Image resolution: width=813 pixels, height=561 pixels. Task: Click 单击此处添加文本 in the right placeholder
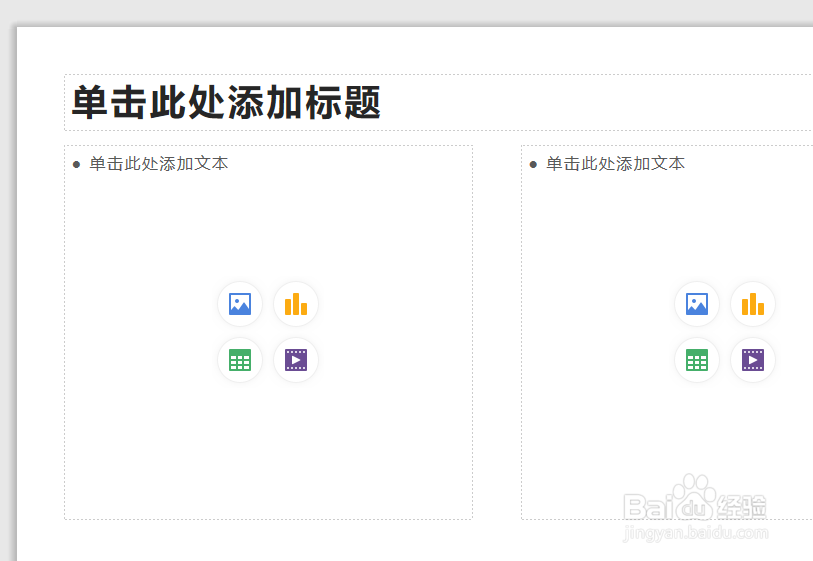coord(615,164)
